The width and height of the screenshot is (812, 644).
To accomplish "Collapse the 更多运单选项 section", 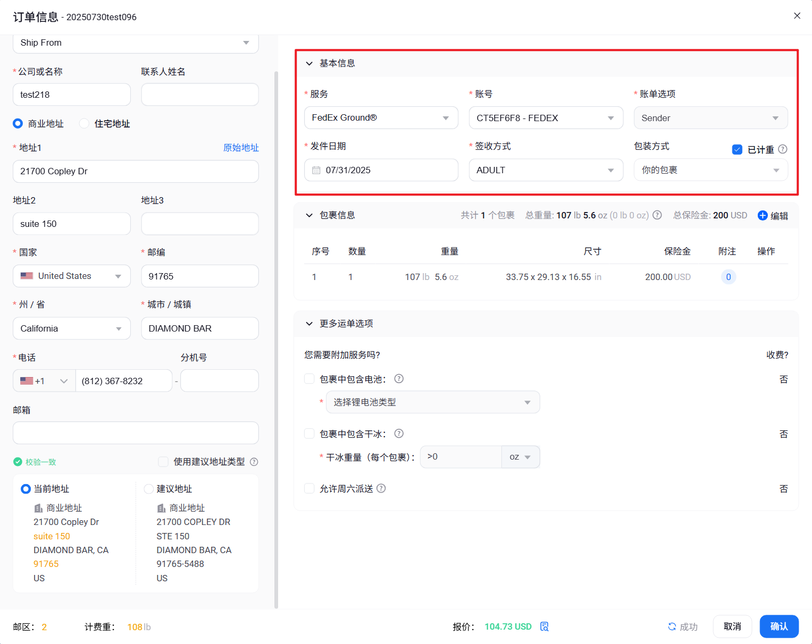I will pyautogui.click(x=309, y=324).
